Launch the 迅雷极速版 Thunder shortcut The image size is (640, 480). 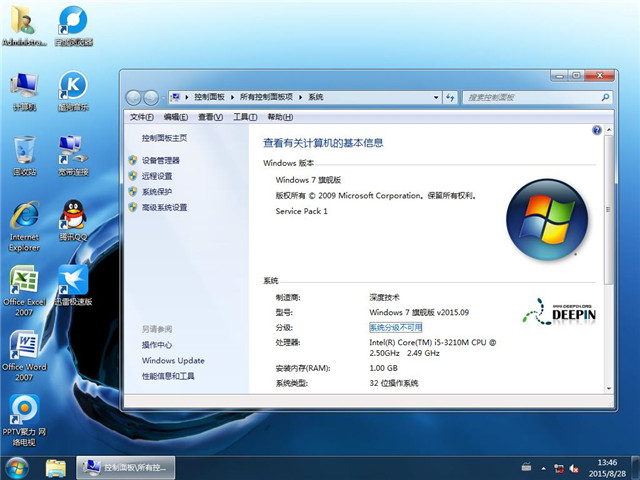pyautogui.click(x=73, y=286)
